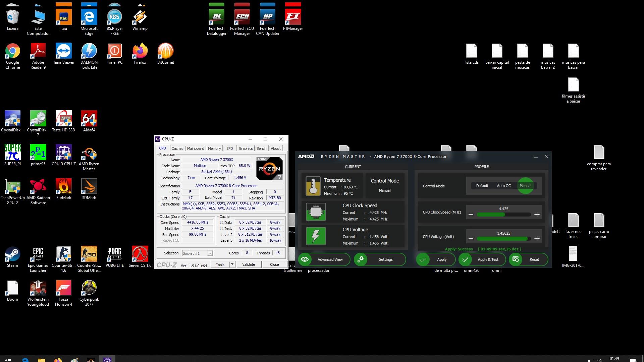The image size is (644, 362).
Task: Launch Cyberpunk 2077 shortcut
Action: [x=89, y=293]
